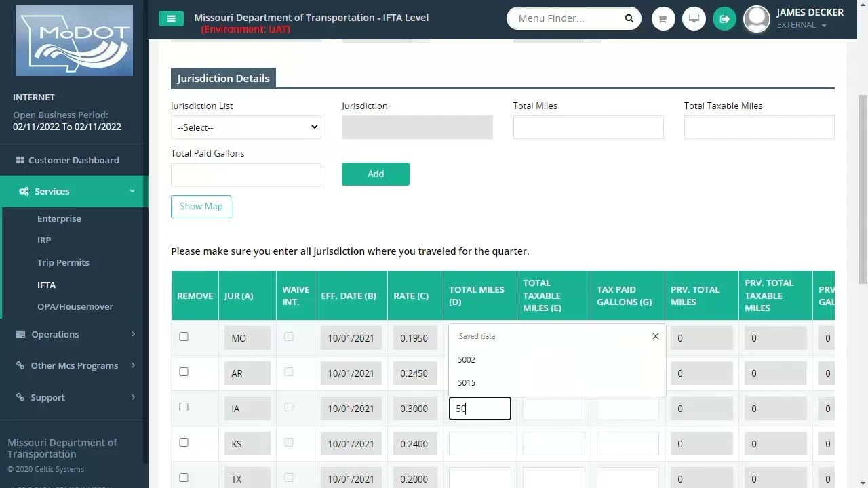Image resolution: width=868 pixels, height=488 pixels.
Task: Click the Total Taxable Miles input field
Action: click(759, 127)
